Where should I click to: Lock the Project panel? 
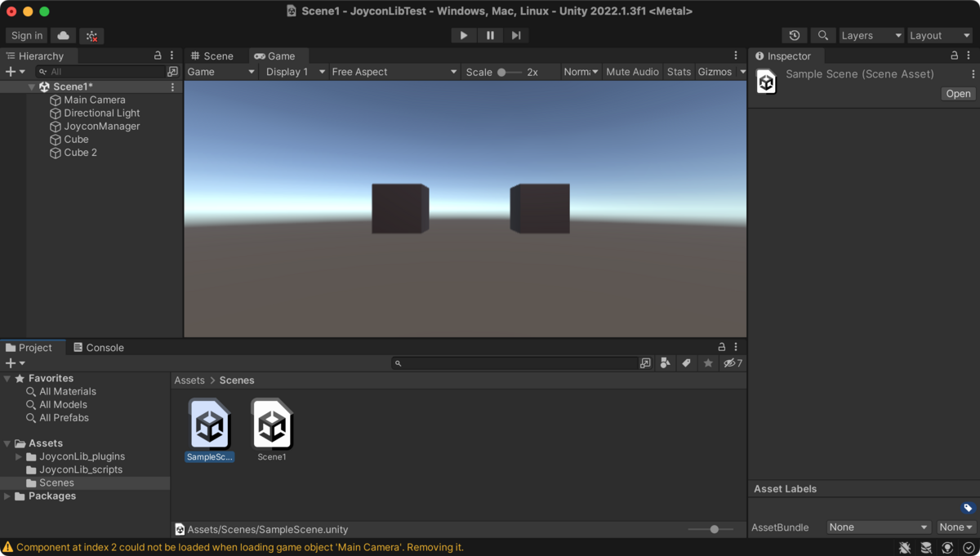click(721, 347)
